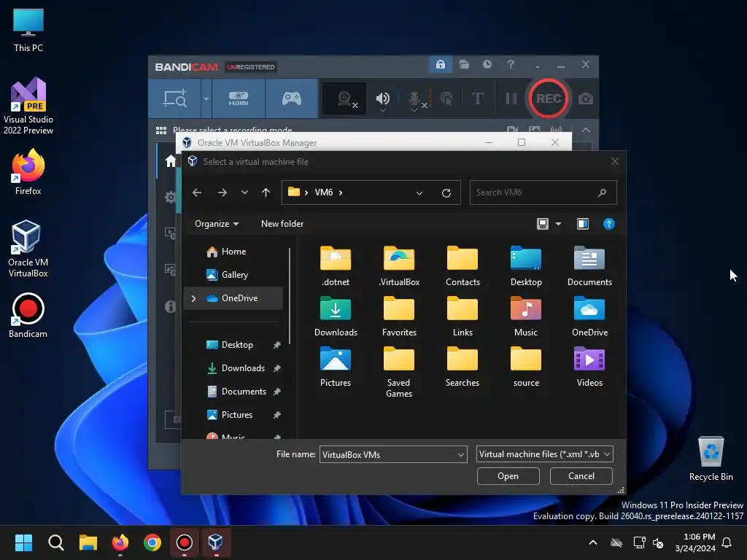Click Bandicam pause button
Viewport: 747px width, 560px height.
511,98
